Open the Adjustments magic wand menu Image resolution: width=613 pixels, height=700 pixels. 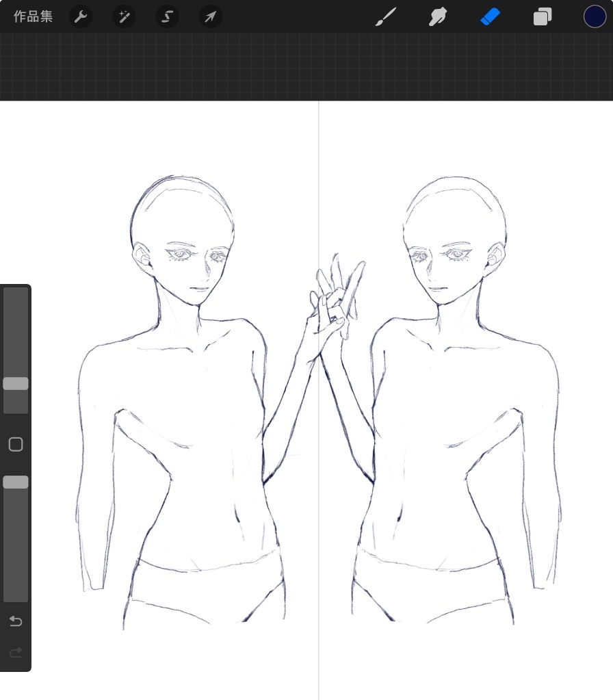pos(124,17)
